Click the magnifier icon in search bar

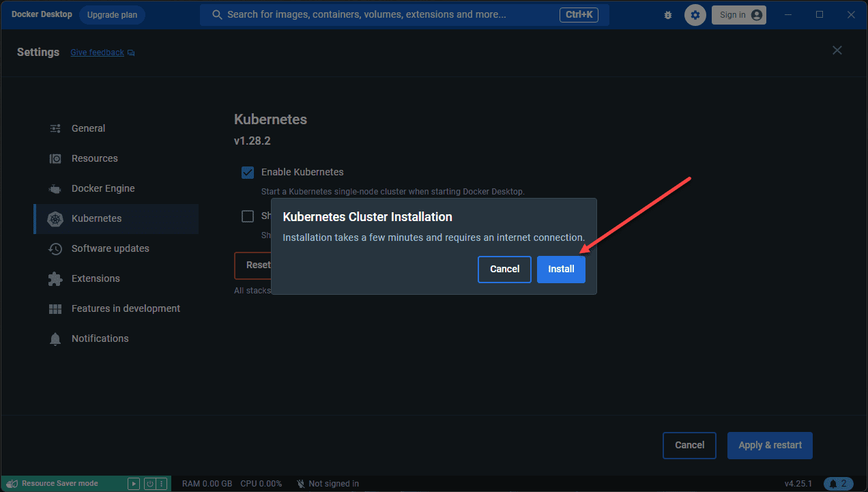point(217,14)
